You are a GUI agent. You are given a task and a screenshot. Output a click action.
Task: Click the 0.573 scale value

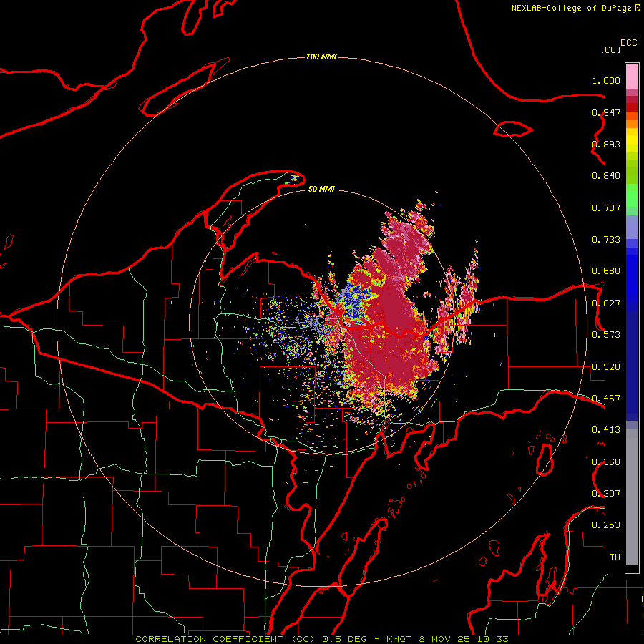pyautogui.click(x=606, y=335)
